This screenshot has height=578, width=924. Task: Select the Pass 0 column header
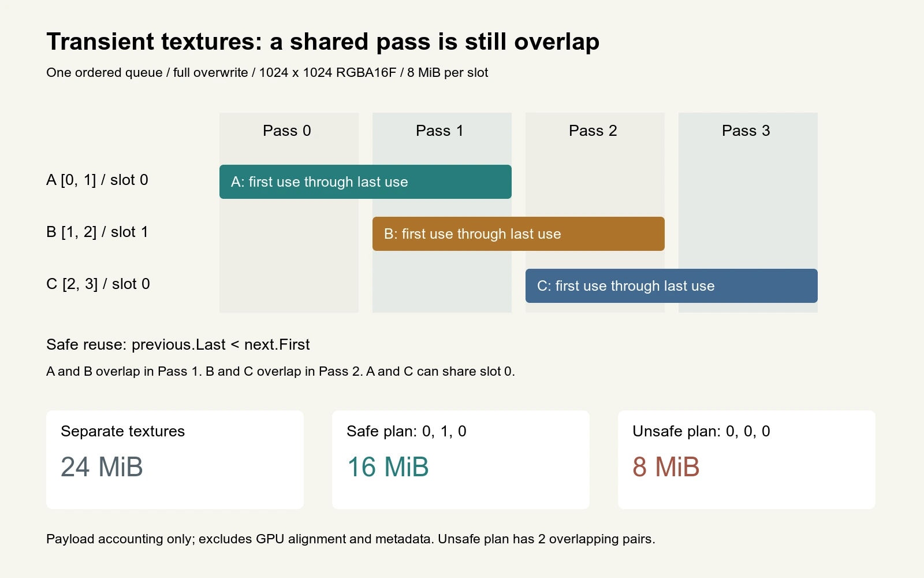287,131
